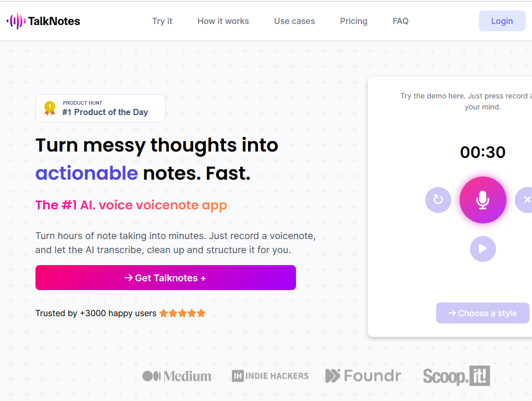Play back the recorded voicenote

click(482, 249)
